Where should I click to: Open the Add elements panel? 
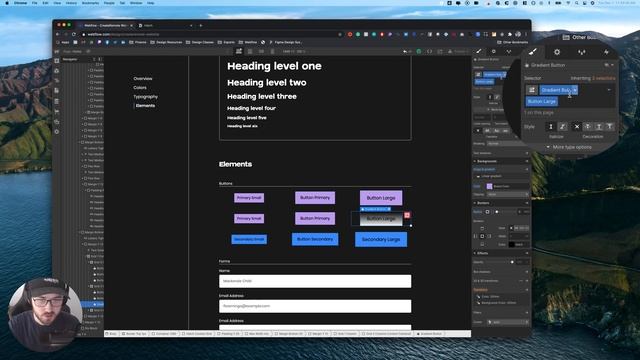point(57,61)
